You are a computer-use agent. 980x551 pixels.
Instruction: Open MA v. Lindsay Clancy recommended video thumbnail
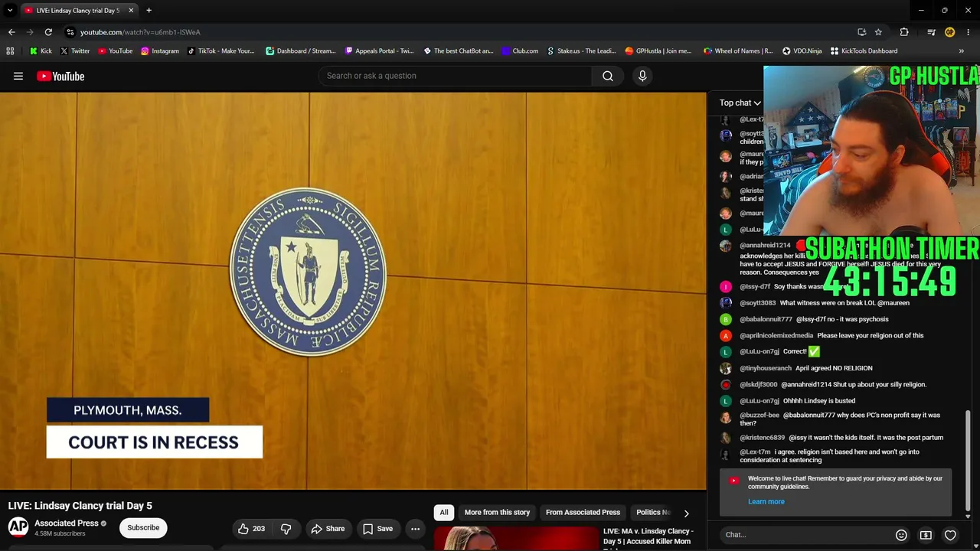pos(517,539)
